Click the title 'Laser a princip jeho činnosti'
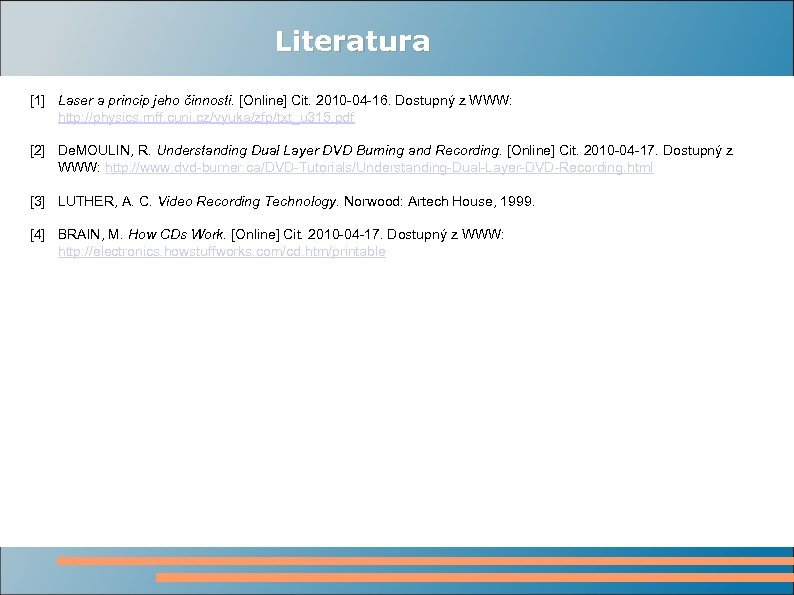Viewport: 794px width, 595px height. 146,100
